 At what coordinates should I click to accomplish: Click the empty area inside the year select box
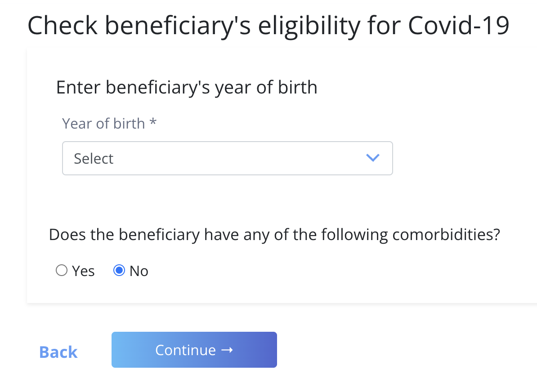point(238,158)
